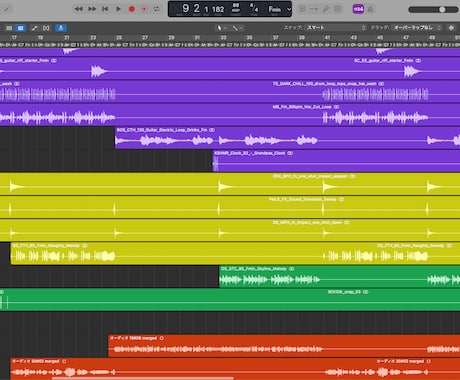This screenshot has height=380, width=460.
Task: Toggle Show Automation button
Action: pos(34,28)
